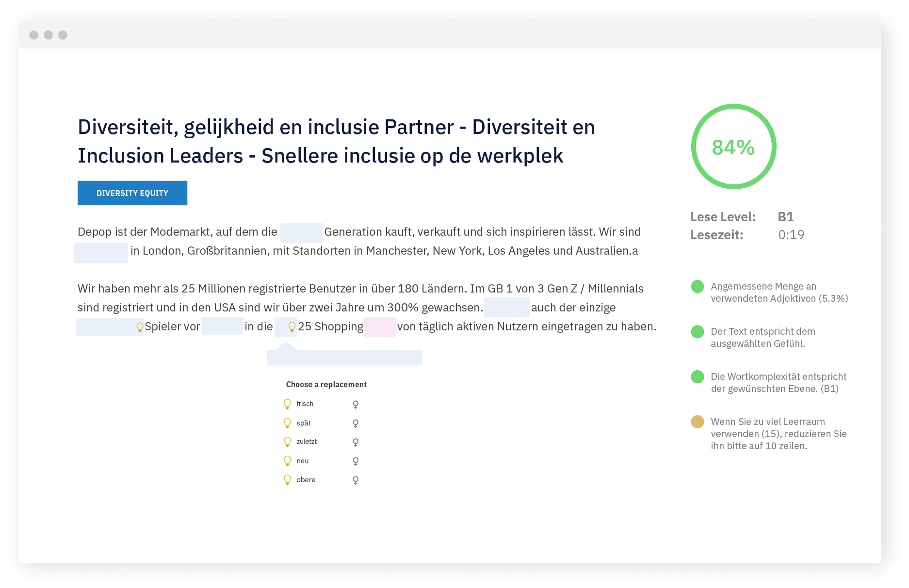Choose 'neu' as replacement word

302,461
